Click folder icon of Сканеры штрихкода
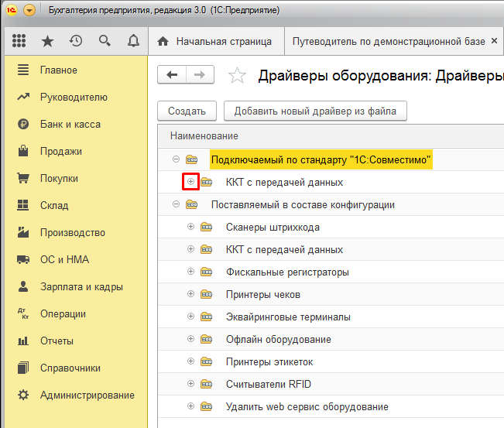The width and height of the screenshot is (504, 428). click(x=207, y=228)
